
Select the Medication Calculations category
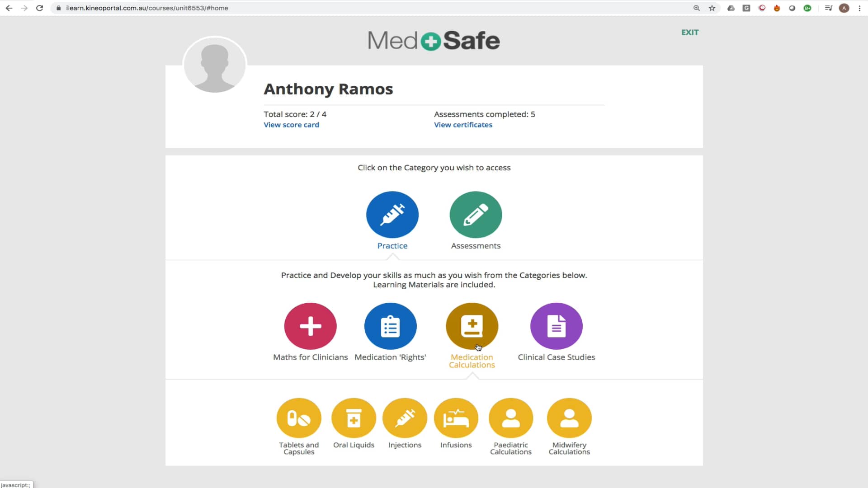point(472,326)
